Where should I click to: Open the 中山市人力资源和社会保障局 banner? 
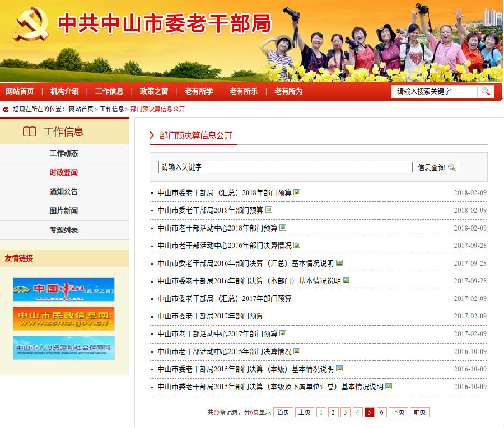click(63, 347)
